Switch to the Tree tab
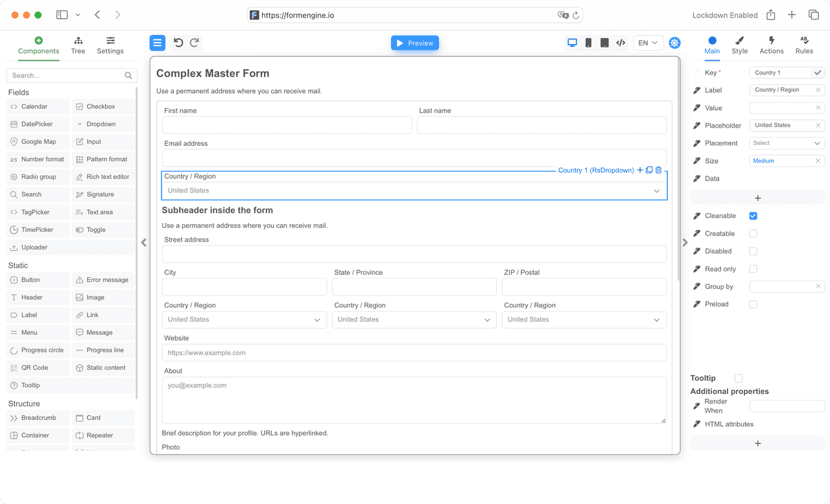The image size is (830, 504). tap(78, 45)
